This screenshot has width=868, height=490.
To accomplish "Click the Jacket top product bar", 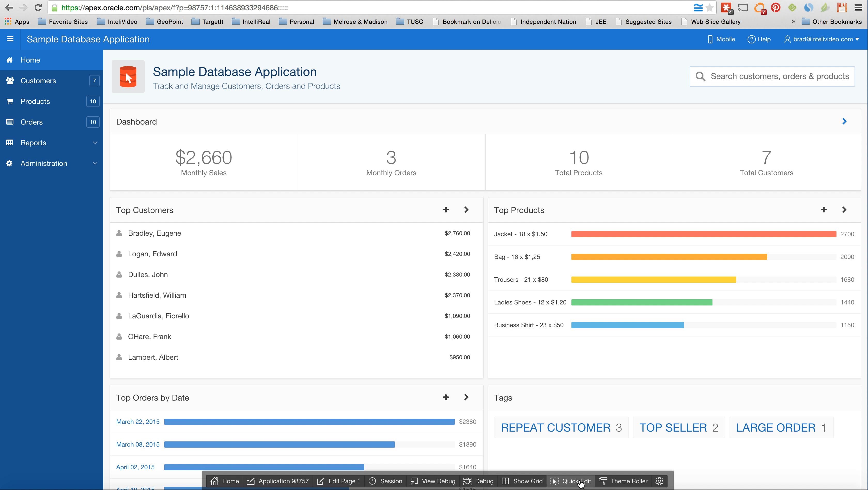I will 704,234.
